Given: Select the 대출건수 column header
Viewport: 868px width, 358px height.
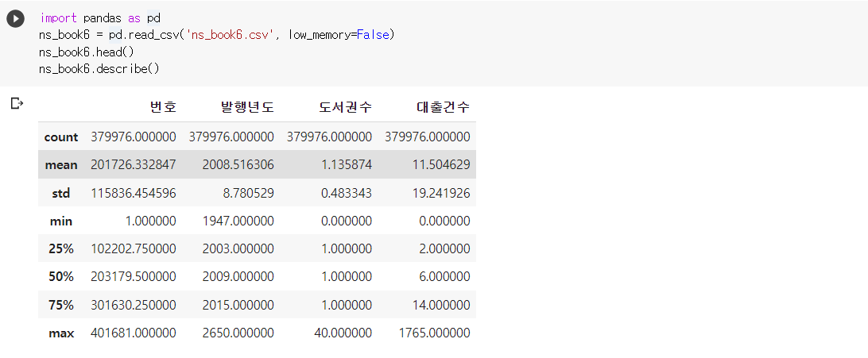Looking at the screenshot, I should click(443, 106).
